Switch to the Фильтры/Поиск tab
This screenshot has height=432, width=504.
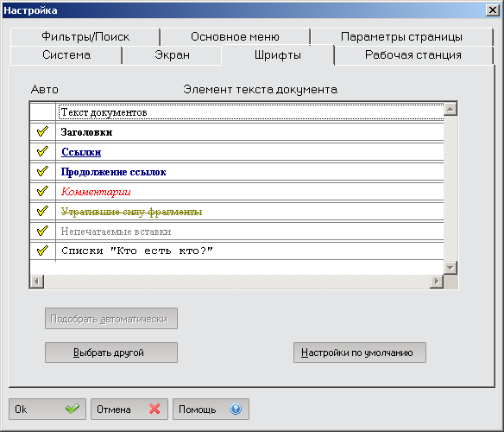85,36
